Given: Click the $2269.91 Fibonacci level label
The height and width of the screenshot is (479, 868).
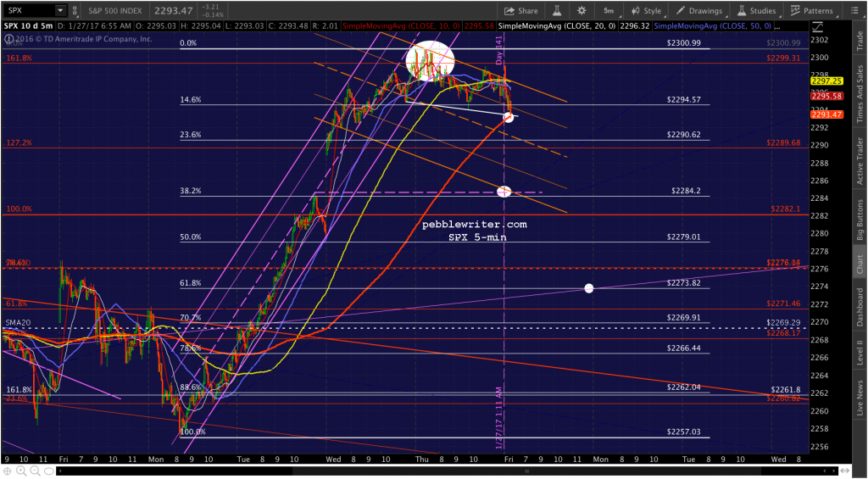Looking at the screenshot, I should pyautogui.click(x=684, y=317).
